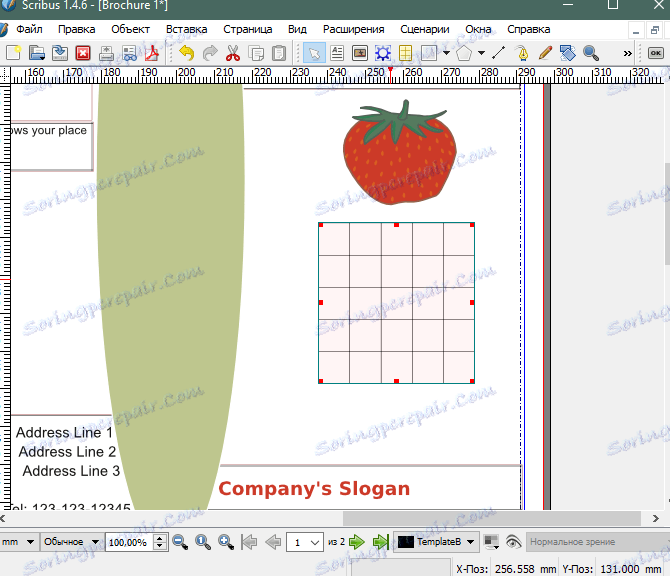Open the Расширения menu
Screen dimensions: 670x576
coord(353,29)
